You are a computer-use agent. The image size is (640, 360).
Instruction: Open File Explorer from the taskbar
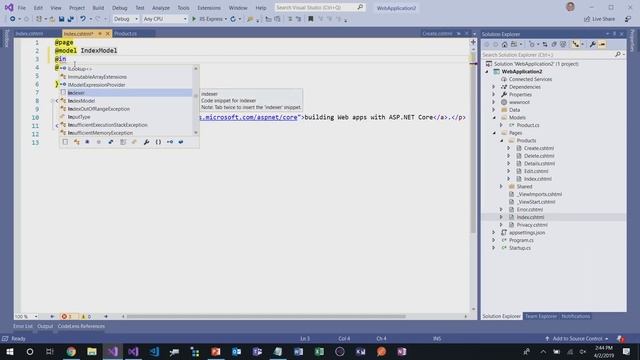pyautogui.click(x=92, y=351)
